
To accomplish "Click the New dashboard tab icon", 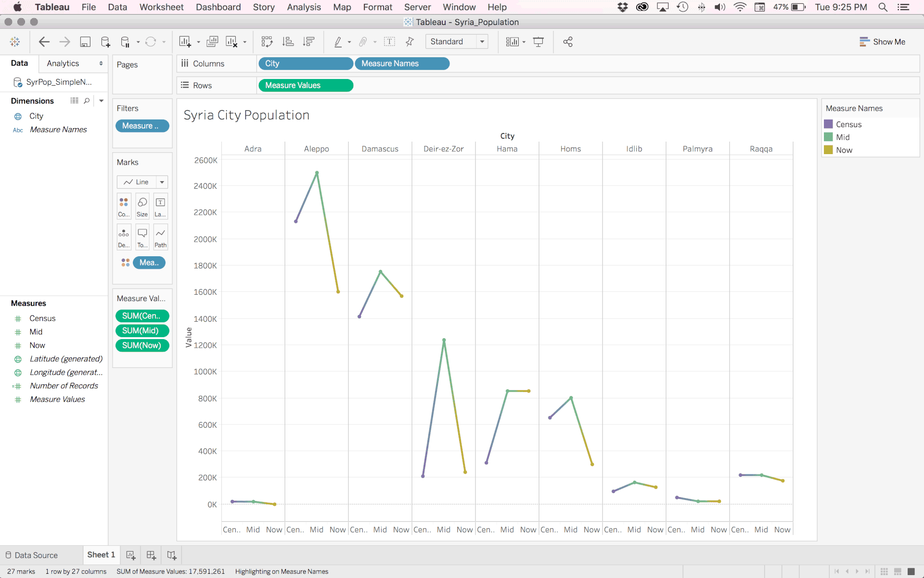I will click(151, 555).
